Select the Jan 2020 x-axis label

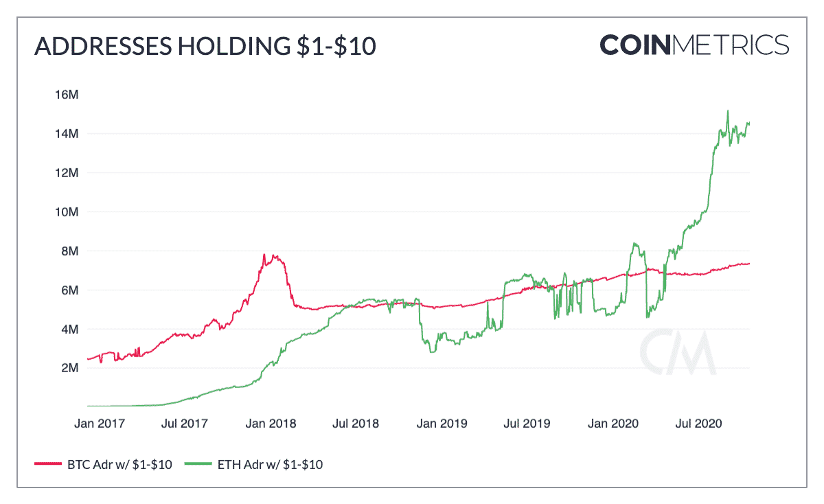point(613,424)
